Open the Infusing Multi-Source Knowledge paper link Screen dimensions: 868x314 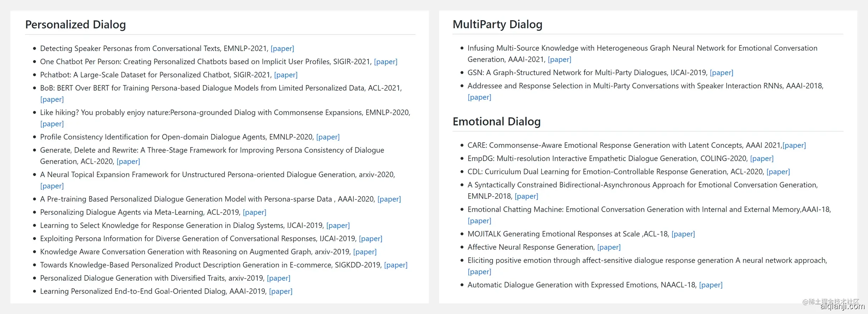(560, 60)
